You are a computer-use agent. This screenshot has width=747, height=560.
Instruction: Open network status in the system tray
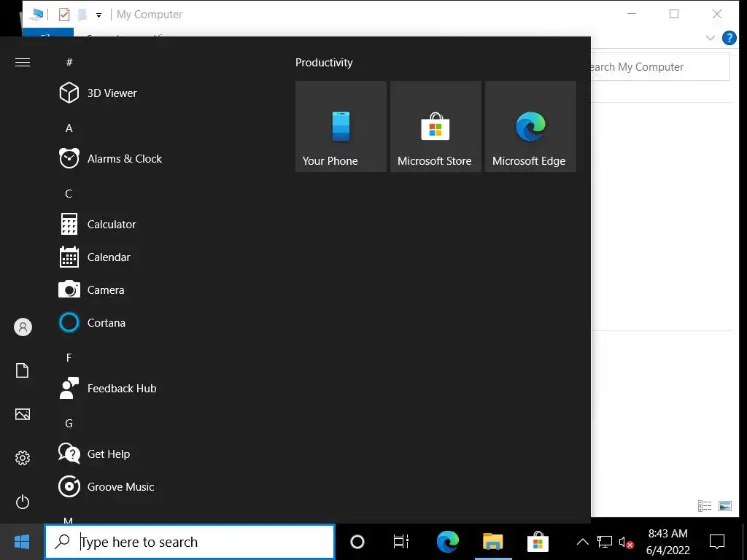[605, 542]
